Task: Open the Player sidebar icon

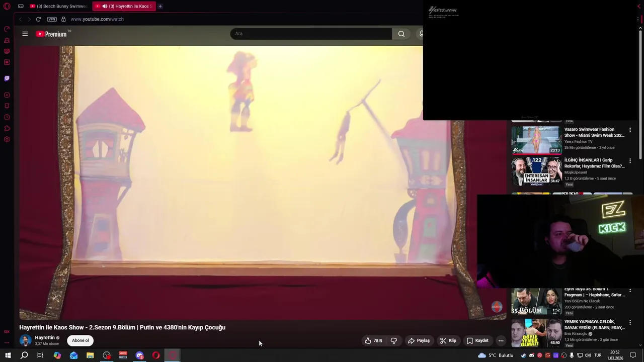Action: [7, 95]
